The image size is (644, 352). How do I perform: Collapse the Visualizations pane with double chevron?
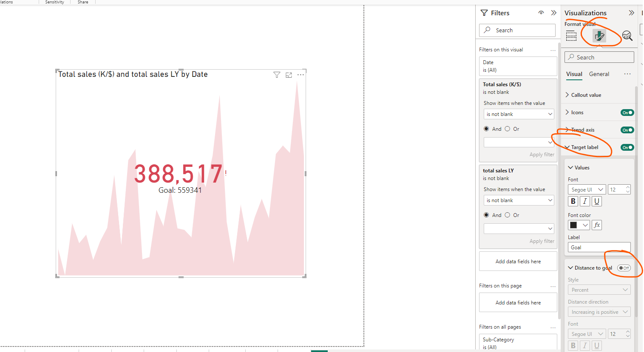point(631,13)
